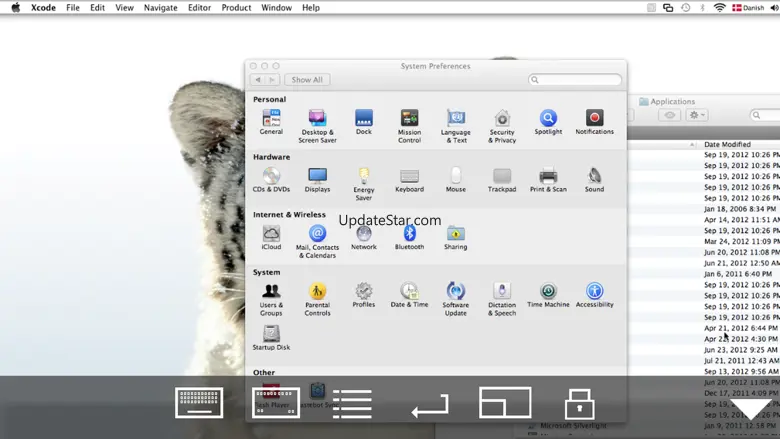The height and width of the screenshot is (439, 780).
Task: Open Accessibility preferences
Action: [x=594, y=292]
